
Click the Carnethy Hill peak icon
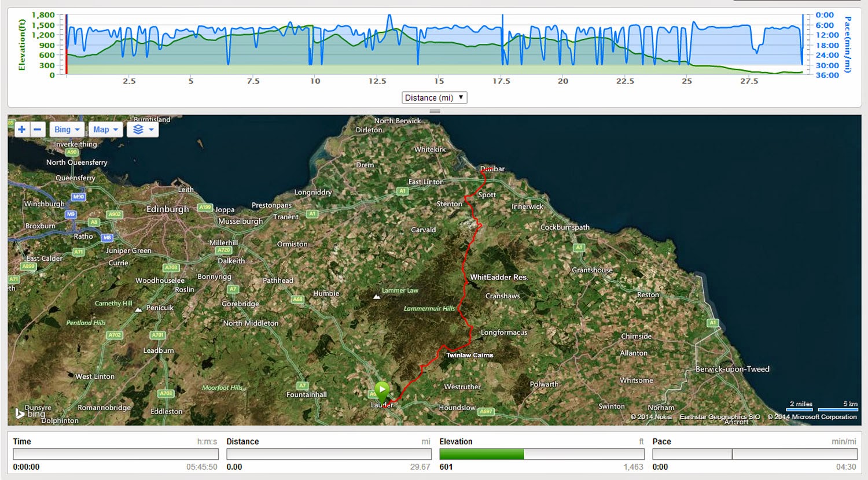tap(138, 309)
